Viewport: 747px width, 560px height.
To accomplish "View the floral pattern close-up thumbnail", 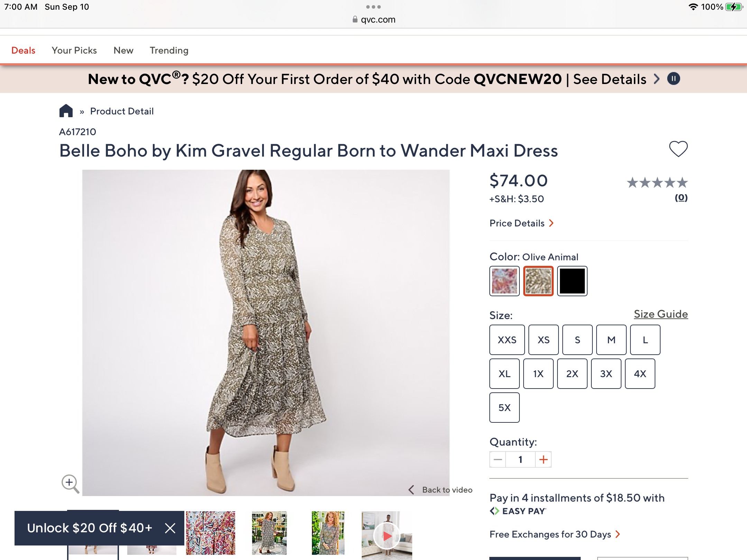I will click(x=210, y=533).
